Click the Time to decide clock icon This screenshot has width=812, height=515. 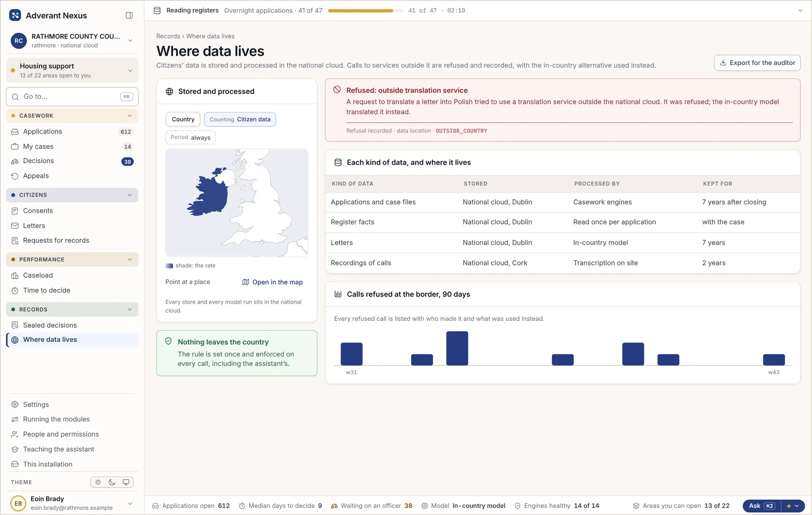[x=15, y=291]
